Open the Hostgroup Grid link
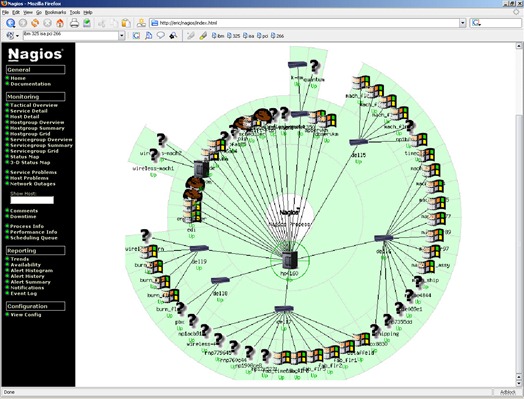Image resolution: width=524 pixels, height=399 pixels. (30, 134)
